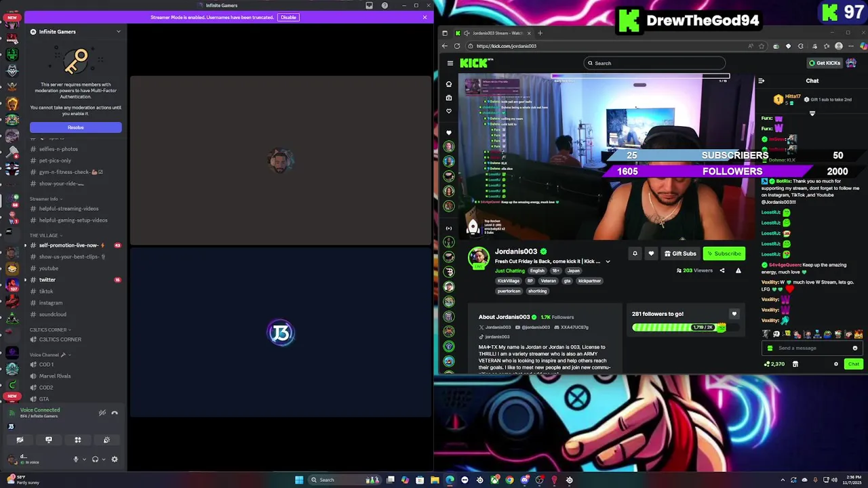Image resolution: width=868 pixels, height=488 pixels.
Task: Collapse the Streamer Info category
Action: (45, 199)
